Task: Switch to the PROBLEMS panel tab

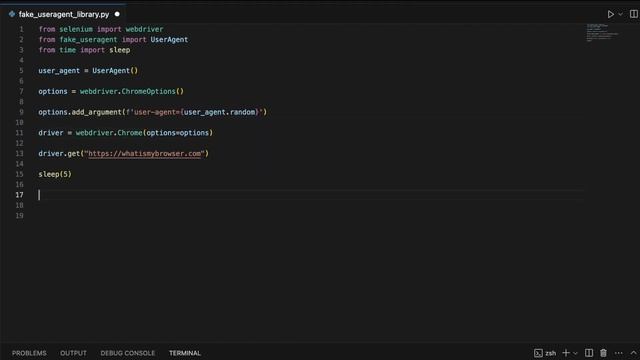Action: [x=29, y=353]
